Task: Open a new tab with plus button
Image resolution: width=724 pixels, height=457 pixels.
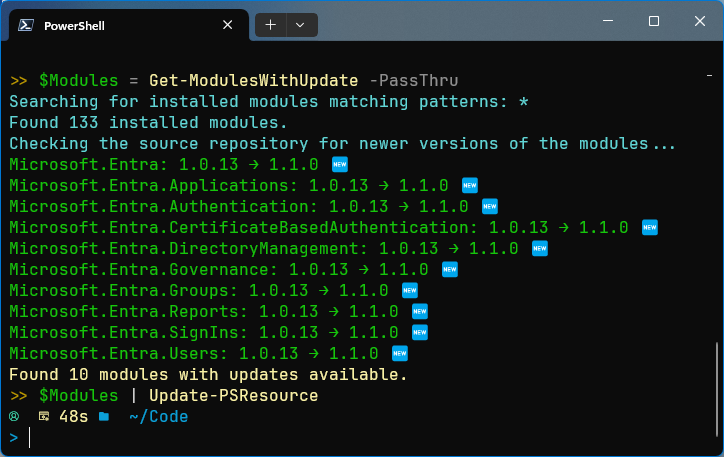Action: point(271,25)
